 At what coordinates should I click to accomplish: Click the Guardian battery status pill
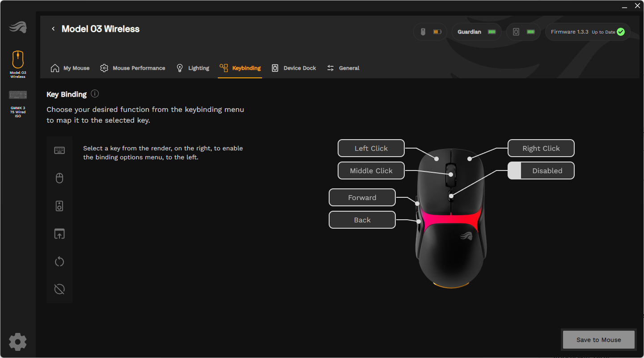point(477,32)
